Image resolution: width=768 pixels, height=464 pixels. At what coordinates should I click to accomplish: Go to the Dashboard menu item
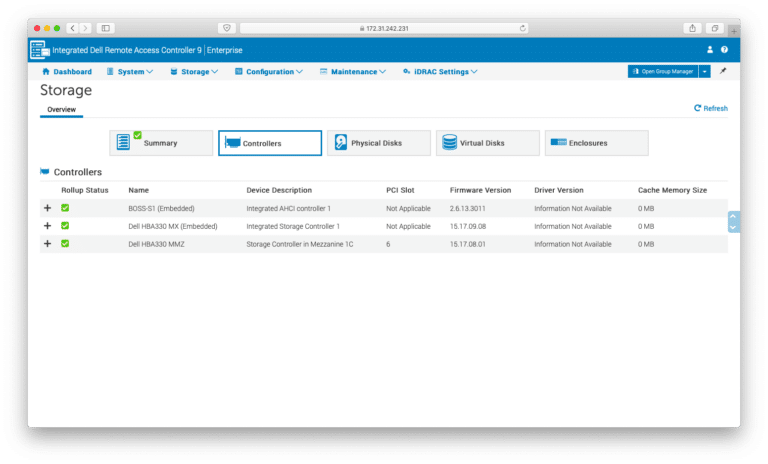[67, 72]
